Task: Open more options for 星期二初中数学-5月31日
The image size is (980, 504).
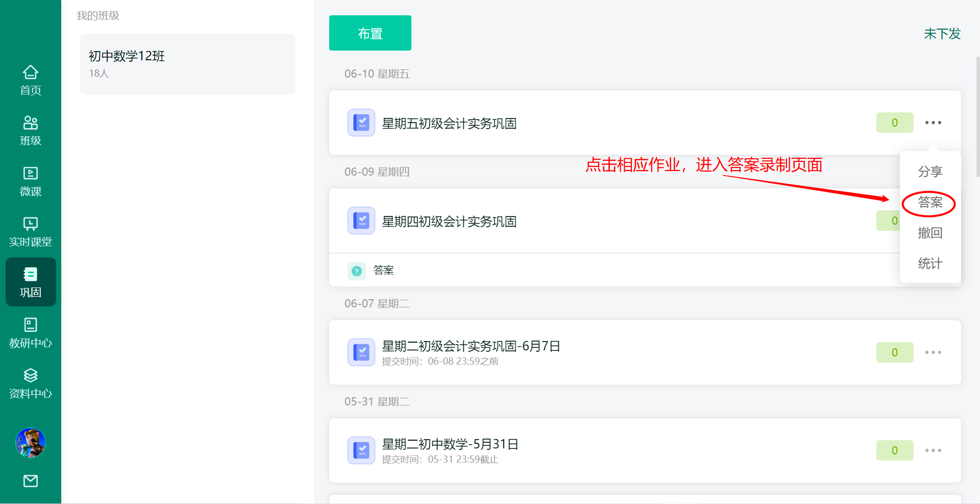Action: tap(933, 450)
